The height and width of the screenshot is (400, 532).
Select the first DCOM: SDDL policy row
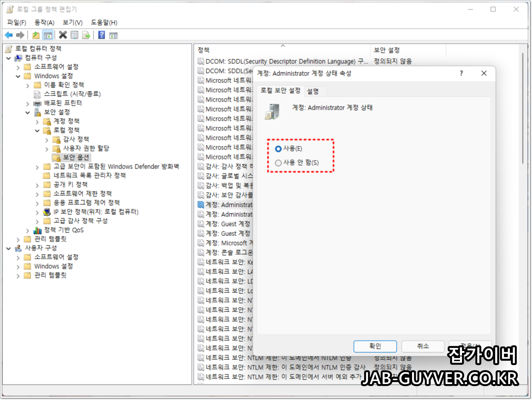click(282, 61)
